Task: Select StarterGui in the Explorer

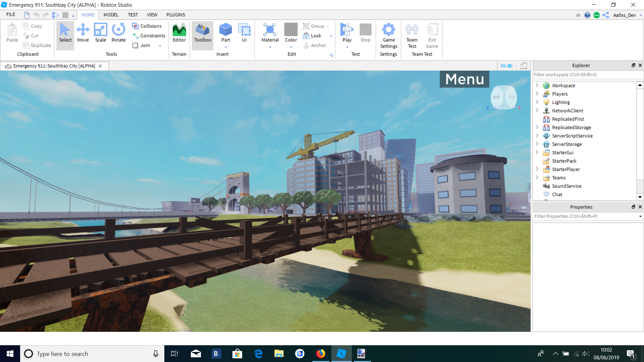Action: coord(562,153)
